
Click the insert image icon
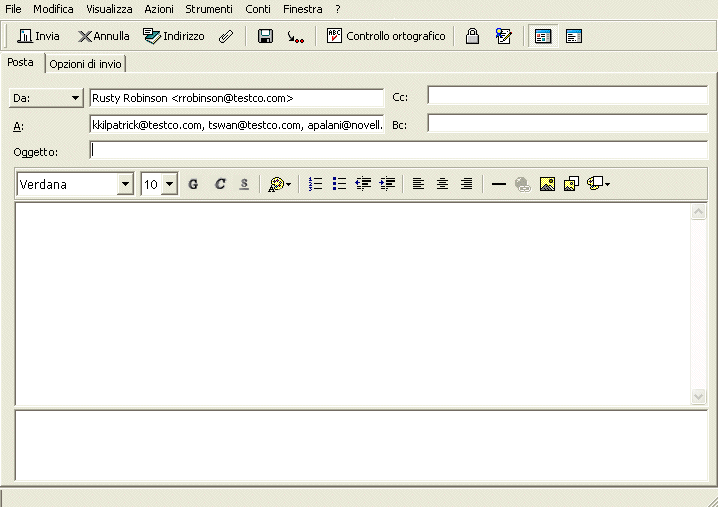pos(547,184)
